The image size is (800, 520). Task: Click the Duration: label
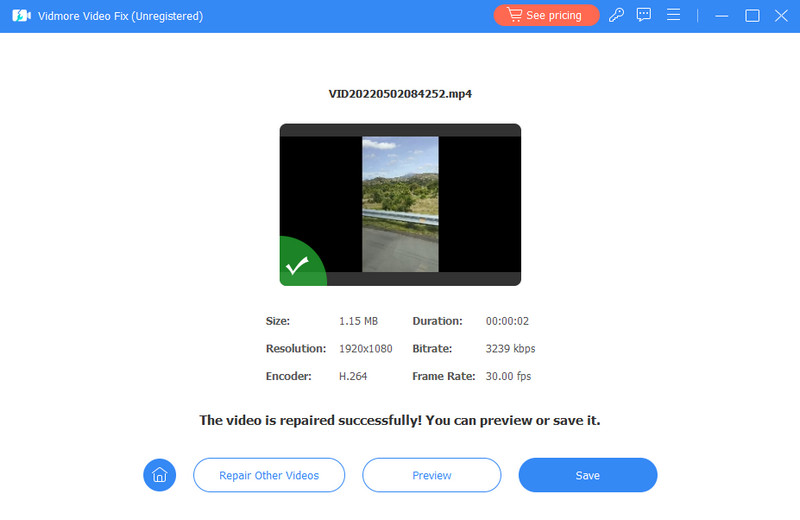click(x=437, y=321)
